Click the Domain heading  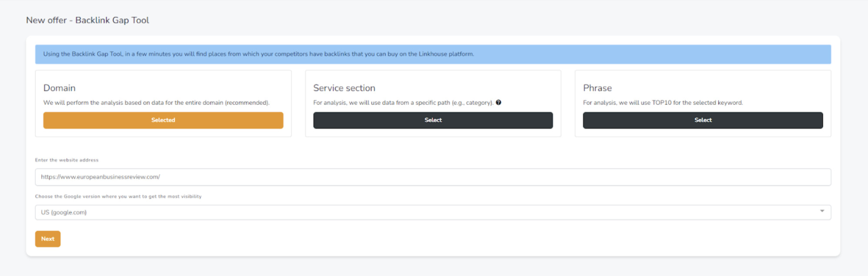60,88
